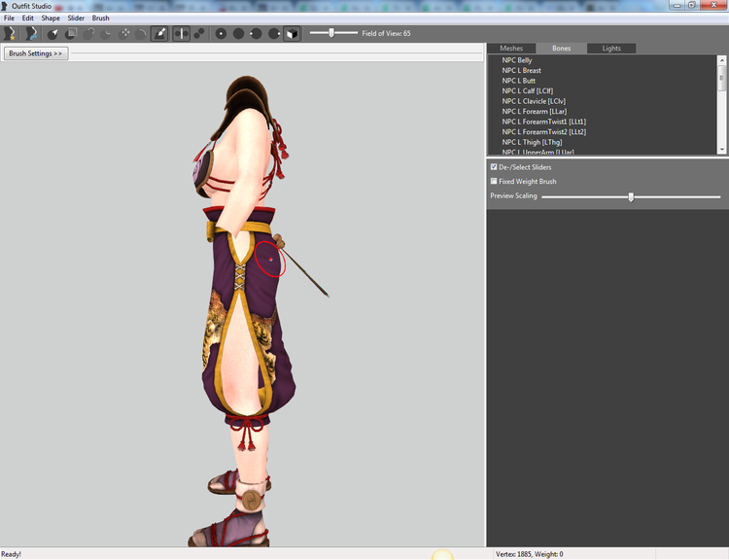Enable Fixed Weight Brush checkbox

[x=494, y=181]
